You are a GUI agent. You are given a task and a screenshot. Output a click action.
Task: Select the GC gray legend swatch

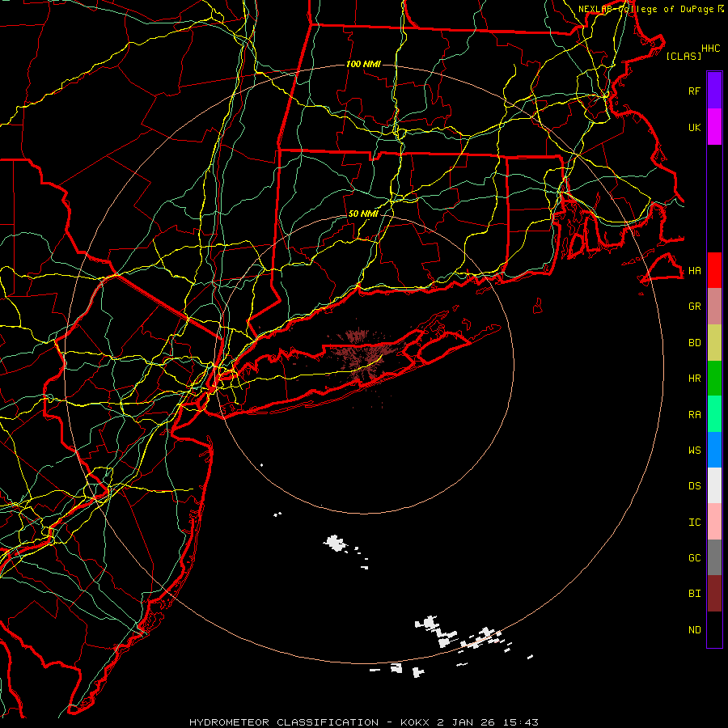pyautogui.click(x=714, y=557)
